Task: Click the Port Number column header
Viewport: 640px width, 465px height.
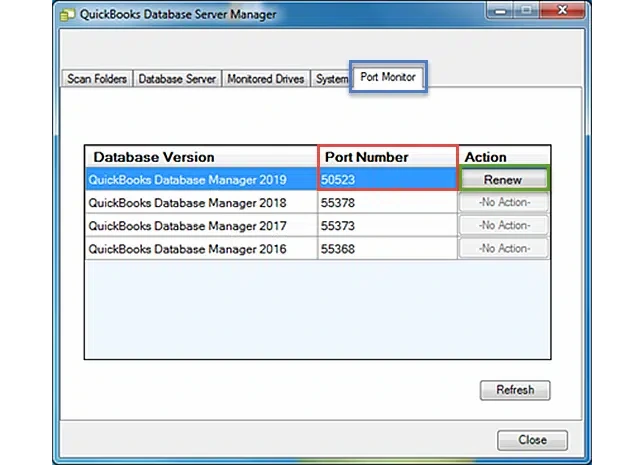Action: (387, 157)
